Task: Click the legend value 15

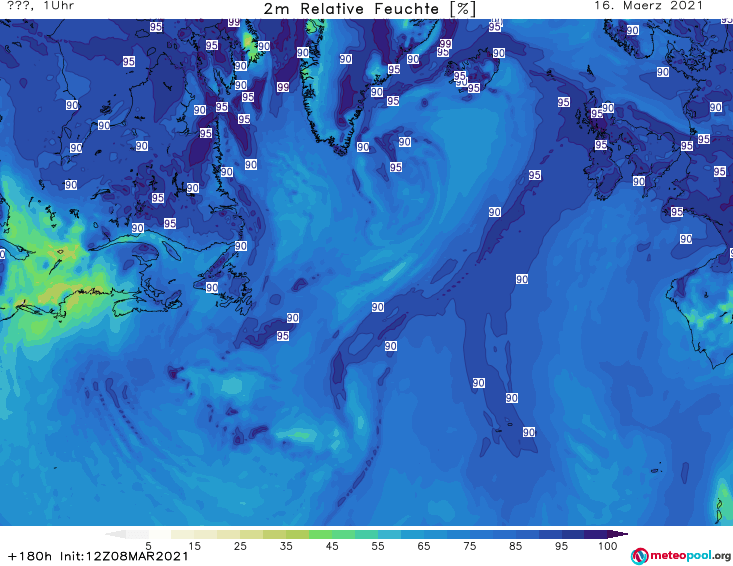Action: [x=194, y=546]
